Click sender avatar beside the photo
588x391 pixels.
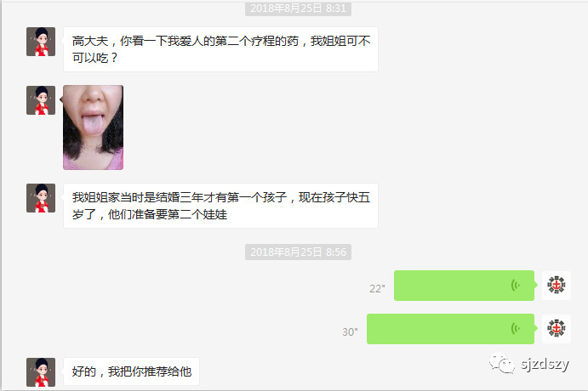tap(41, 100)
